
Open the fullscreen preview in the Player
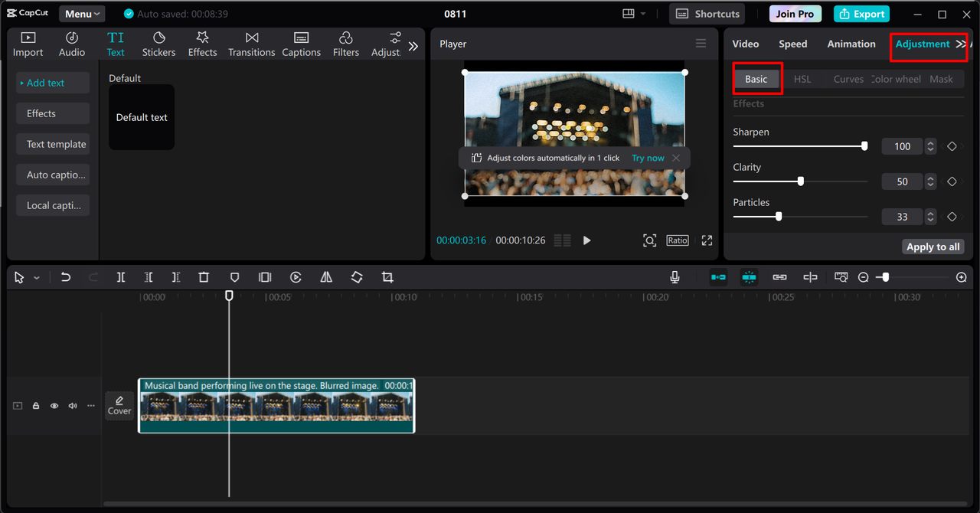point(707,240)
